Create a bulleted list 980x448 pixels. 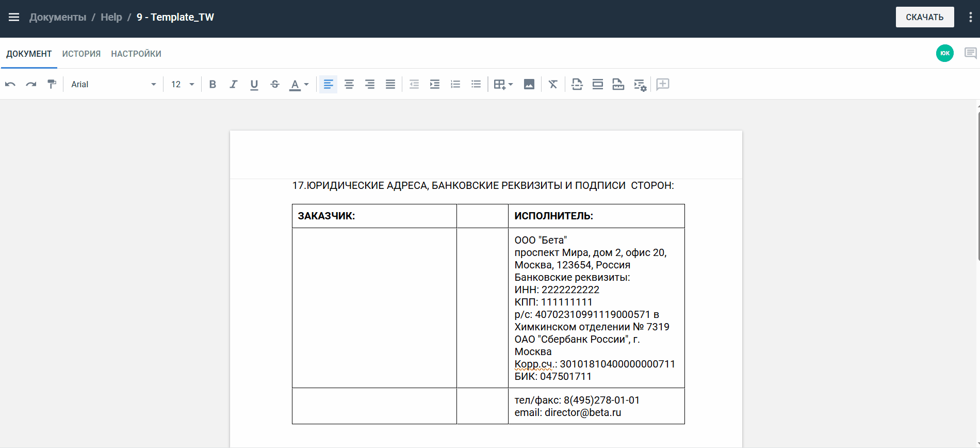point(476,84)
